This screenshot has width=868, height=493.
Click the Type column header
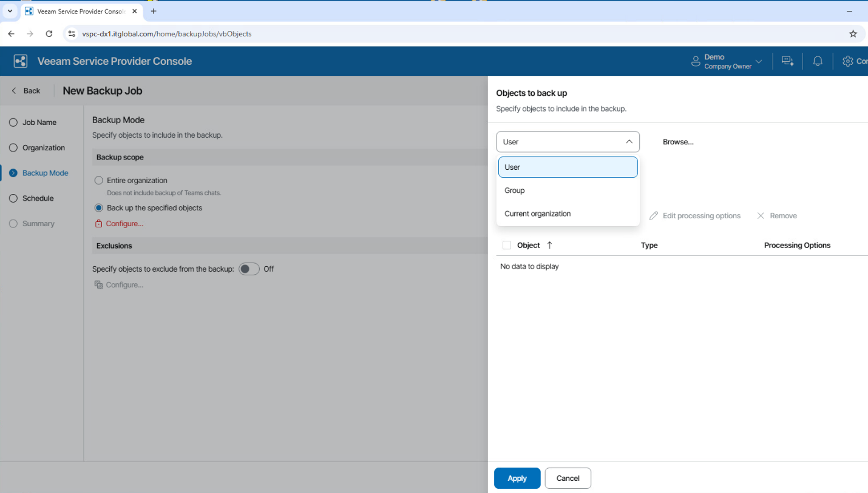[649, 246]
